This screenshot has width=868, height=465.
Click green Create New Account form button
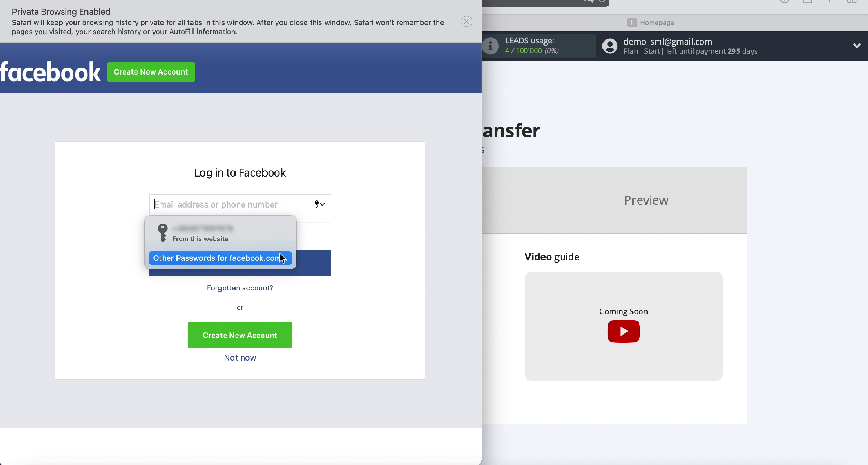[240, 335]
